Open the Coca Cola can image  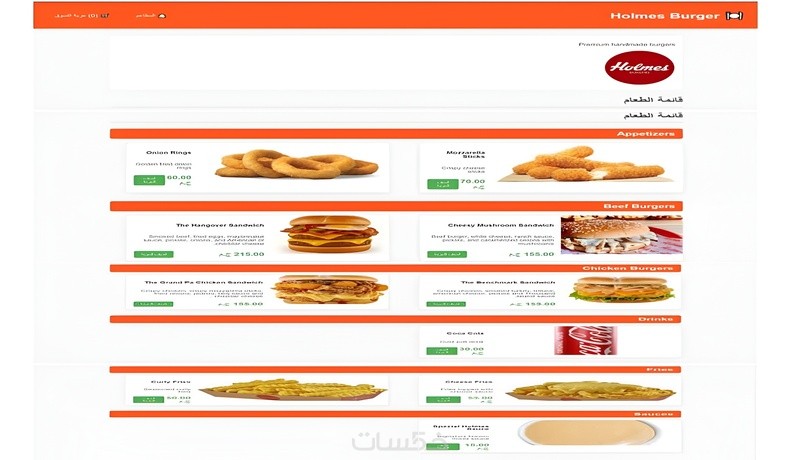(586, 341)
